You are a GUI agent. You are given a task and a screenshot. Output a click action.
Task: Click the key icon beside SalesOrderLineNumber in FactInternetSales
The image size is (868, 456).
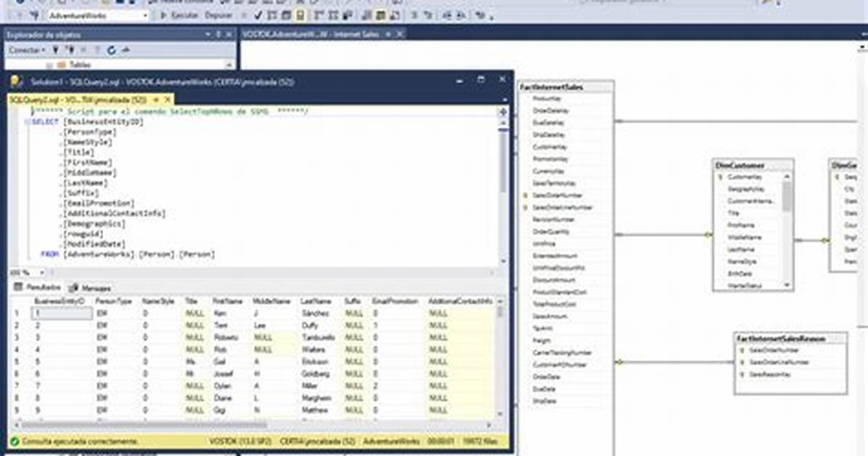coord(525,208)
